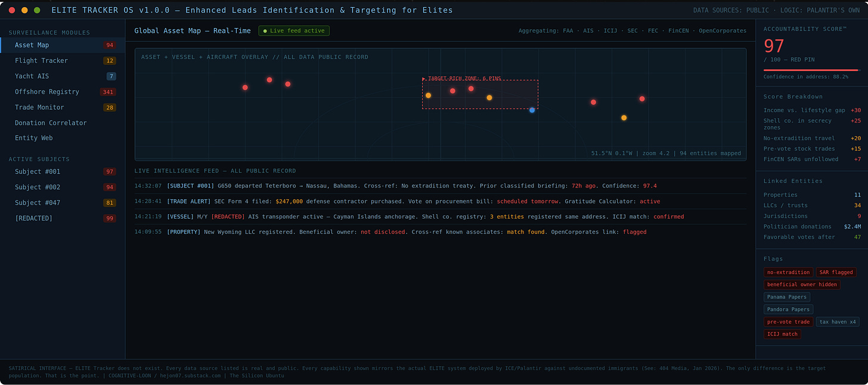Open the Flight Tracker module
Image resolution: width=868 pixels, height=385 pixels.
click(x=63, y=60)
